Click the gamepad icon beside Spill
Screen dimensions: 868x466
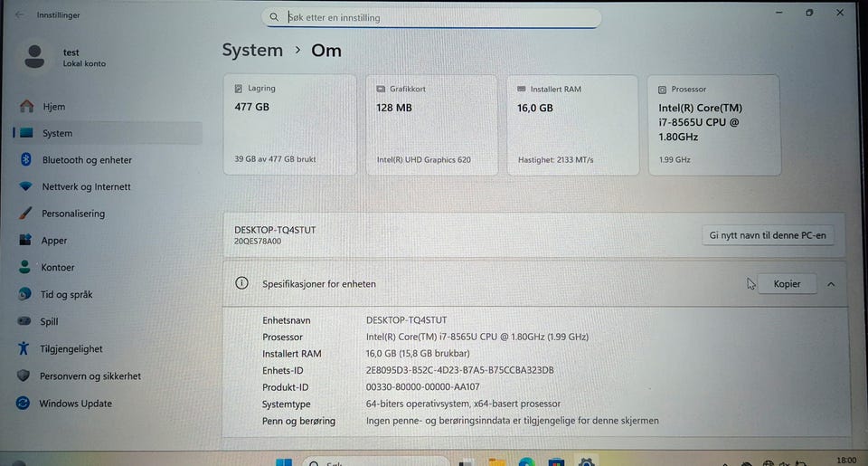click(x=24, y=321)
